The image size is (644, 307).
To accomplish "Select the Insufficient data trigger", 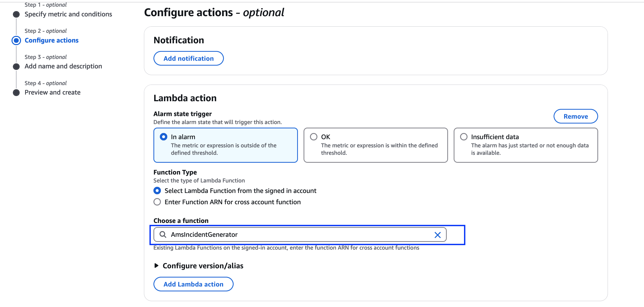I will (463, 137).
